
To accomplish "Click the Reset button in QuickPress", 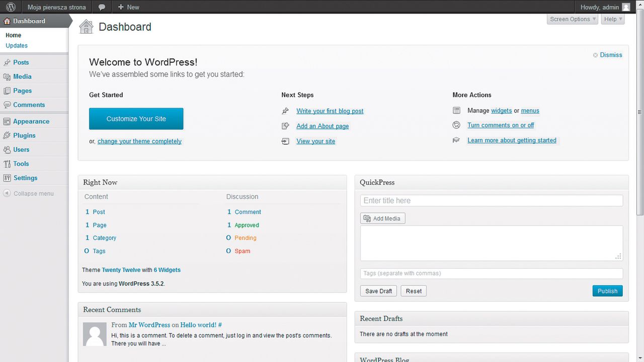I will (x=414, y=291).
